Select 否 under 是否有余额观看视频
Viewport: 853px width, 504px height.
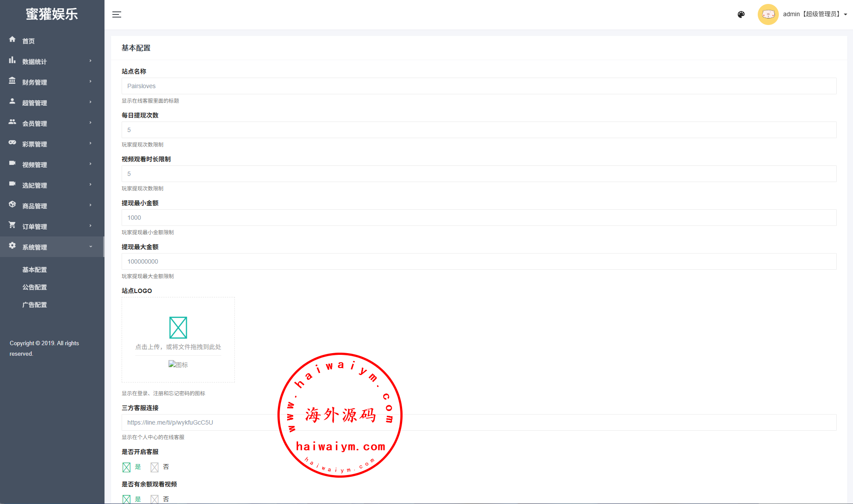155,499
